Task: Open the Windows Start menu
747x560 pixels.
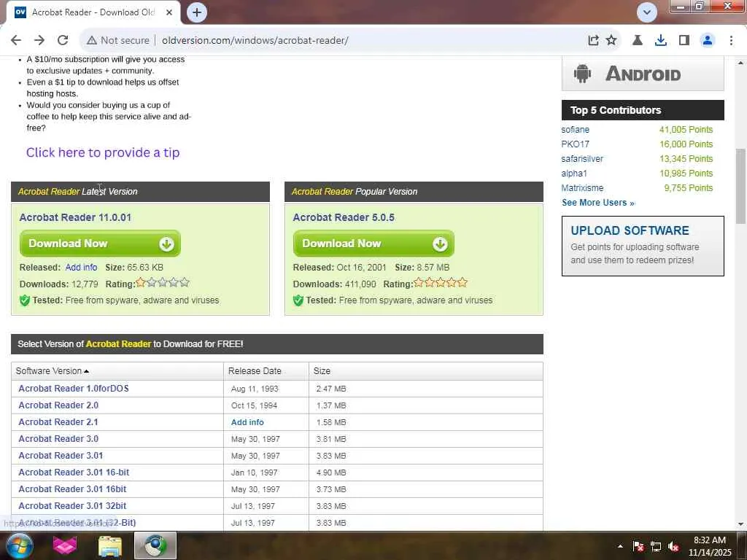Action: point(18,545)
